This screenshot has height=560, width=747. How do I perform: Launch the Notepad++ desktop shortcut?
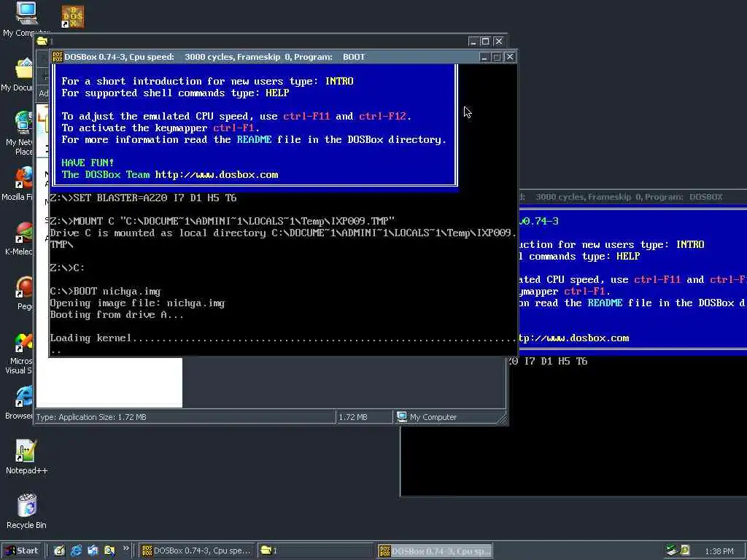(x=26, y=451)
